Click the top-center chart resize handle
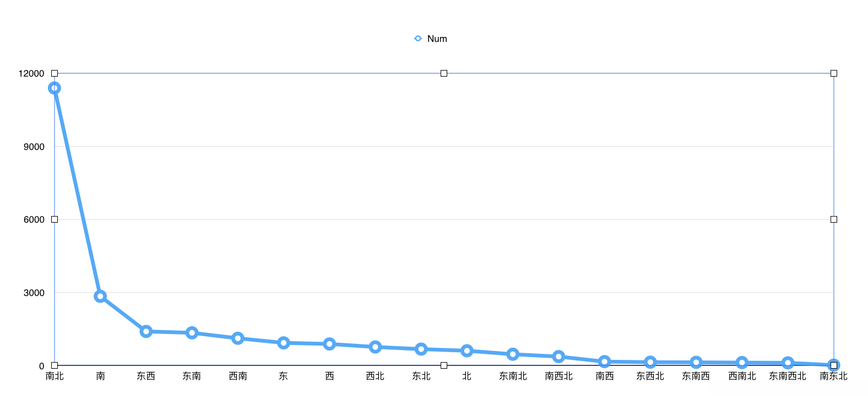The height and width of the screenshot is (399, 868). tap(444, 73)
